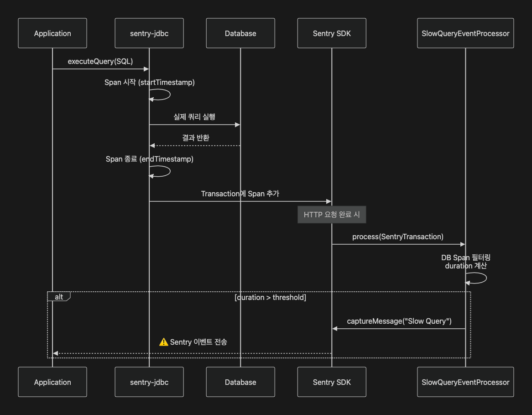Select the '결과 반환' return message label
The image size is (532, 415).
196,138
